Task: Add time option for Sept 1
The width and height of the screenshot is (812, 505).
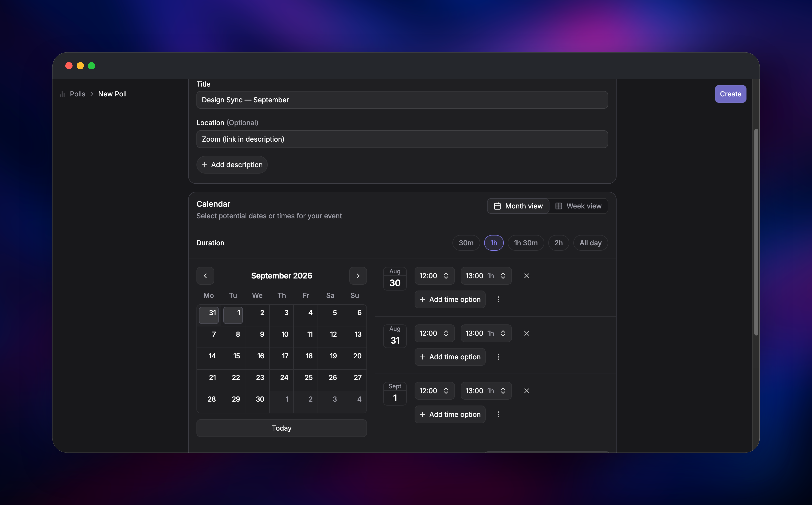Action: click(450, 414)
